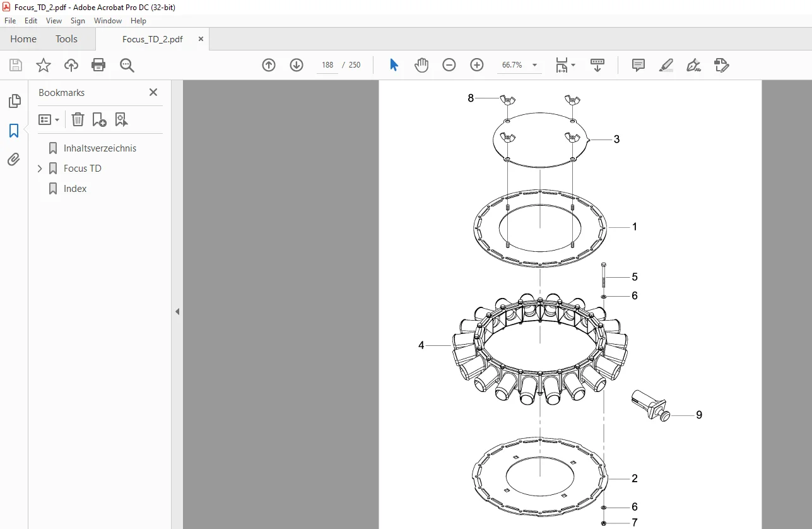Select the Focus TD bookmark
The height and width of the screenshot is (529, 812).
click(x=83, y=169)
